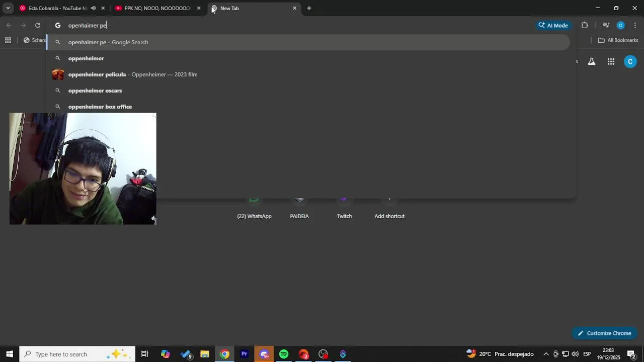Open the blue checkmark app with badge 9
644x362 pixels.
pos(186,354)
